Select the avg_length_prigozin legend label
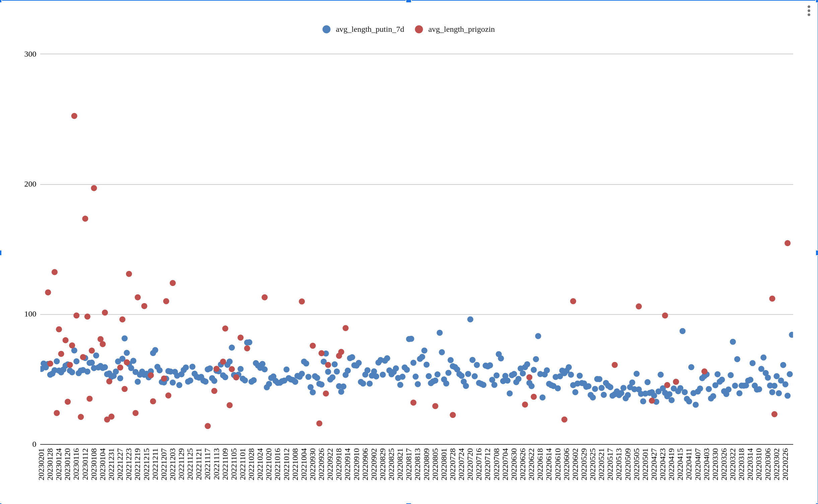This screenshot has width=818, height=504. tap(461, 29)
